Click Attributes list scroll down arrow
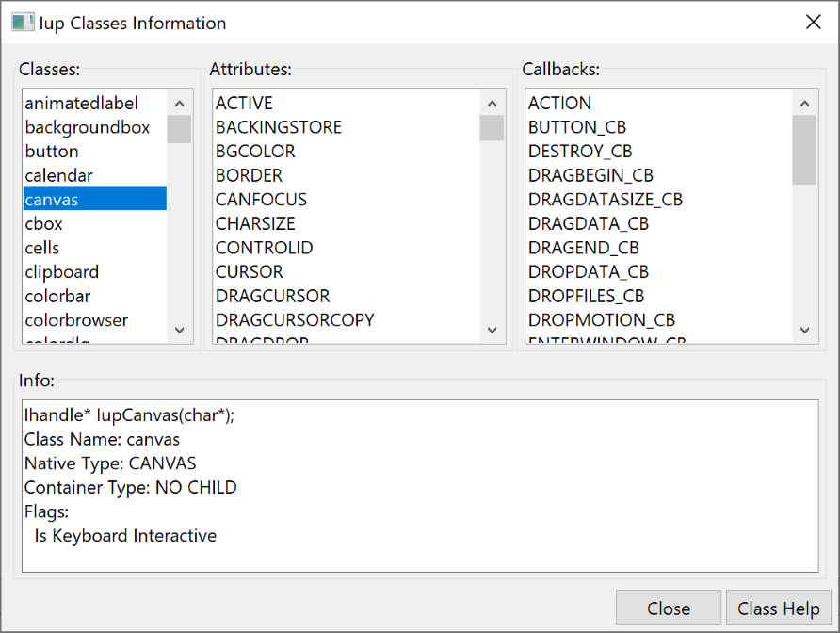 (492, 330)
